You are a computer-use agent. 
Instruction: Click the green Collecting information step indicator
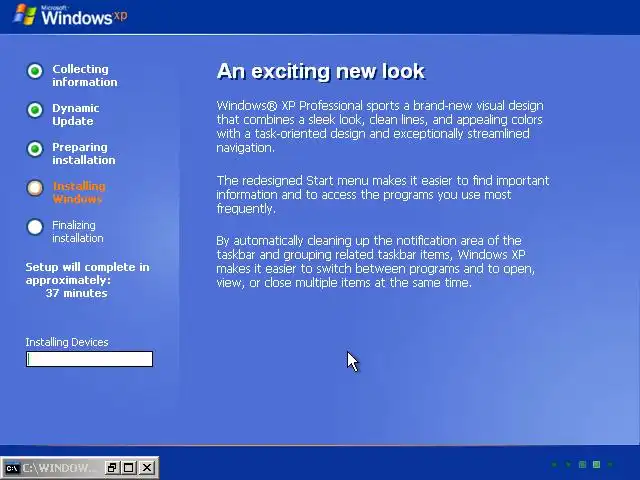pos(35,71)
